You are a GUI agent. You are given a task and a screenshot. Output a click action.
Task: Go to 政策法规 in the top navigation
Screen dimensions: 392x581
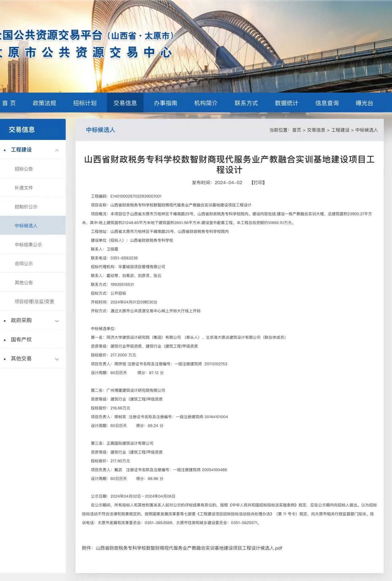pyautogui.click(x=44, y=103)
